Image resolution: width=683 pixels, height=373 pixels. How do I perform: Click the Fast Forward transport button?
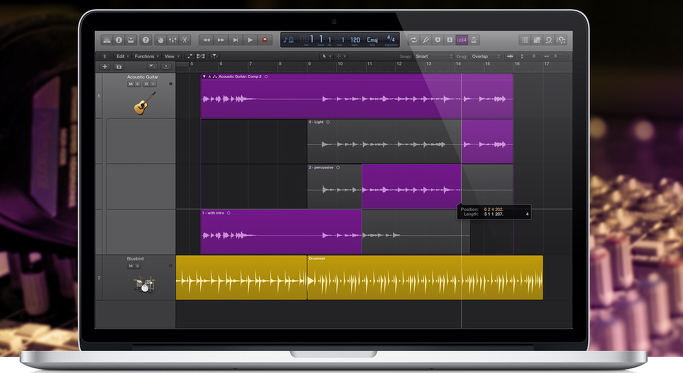coord(221,40)
